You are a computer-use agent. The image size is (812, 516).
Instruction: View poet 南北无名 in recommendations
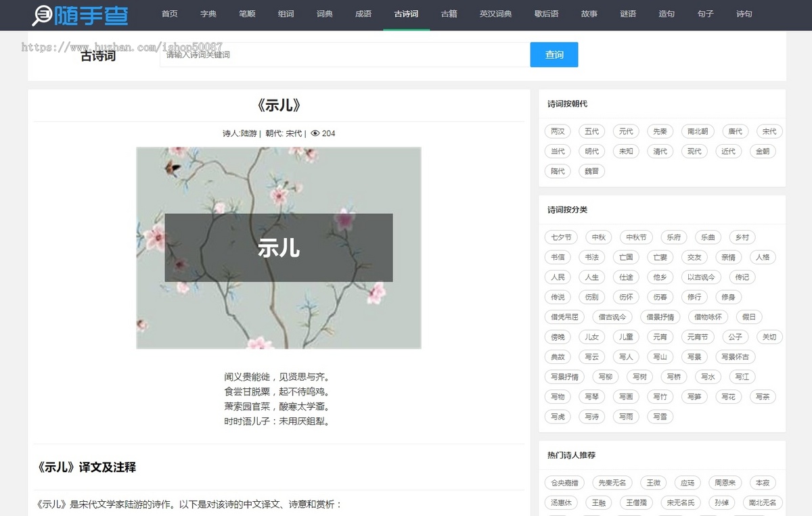763,502
